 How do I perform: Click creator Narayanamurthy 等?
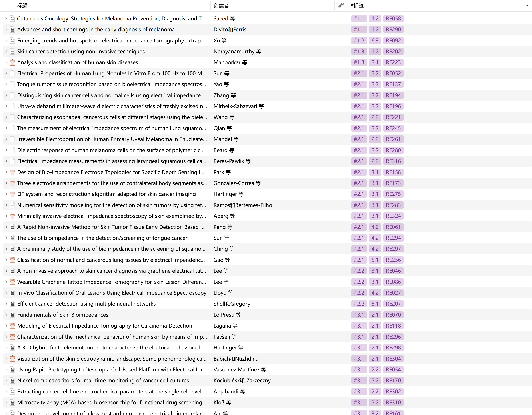237,51
